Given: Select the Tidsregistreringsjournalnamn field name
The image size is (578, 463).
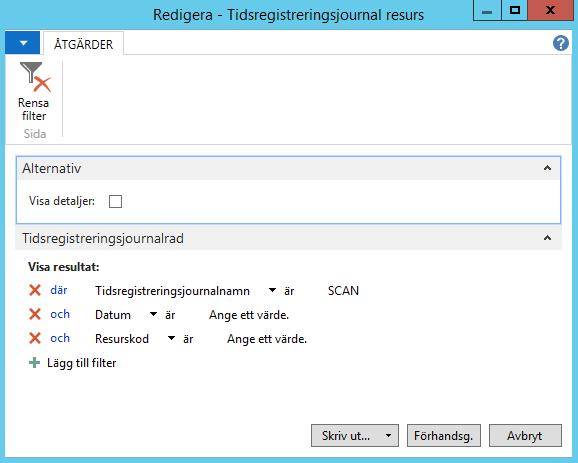Looking at the screenshot, I should [173, 291].
